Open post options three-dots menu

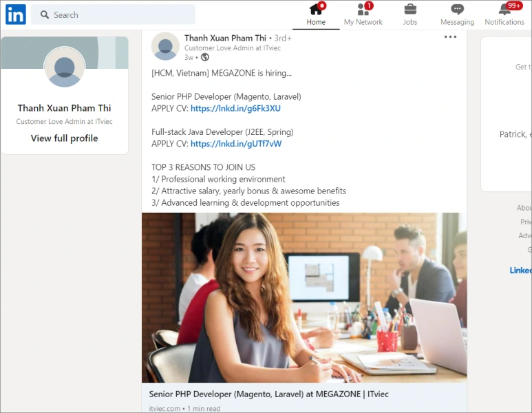click(x=450, y=36)
